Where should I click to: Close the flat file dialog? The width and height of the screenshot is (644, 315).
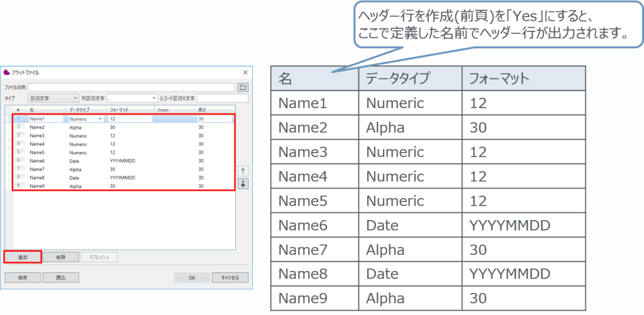pyautogui.click(x=245, y=72)
